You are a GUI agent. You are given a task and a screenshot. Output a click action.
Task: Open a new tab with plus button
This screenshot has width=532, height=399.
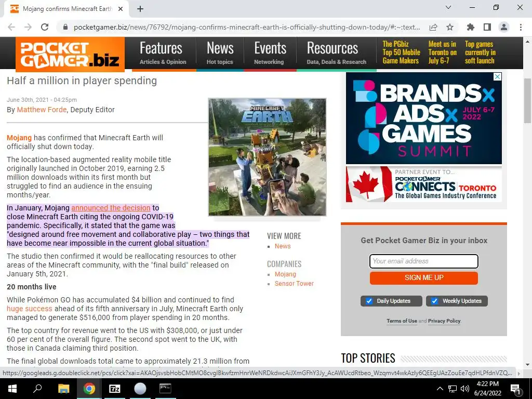click(x=140, y=9)
